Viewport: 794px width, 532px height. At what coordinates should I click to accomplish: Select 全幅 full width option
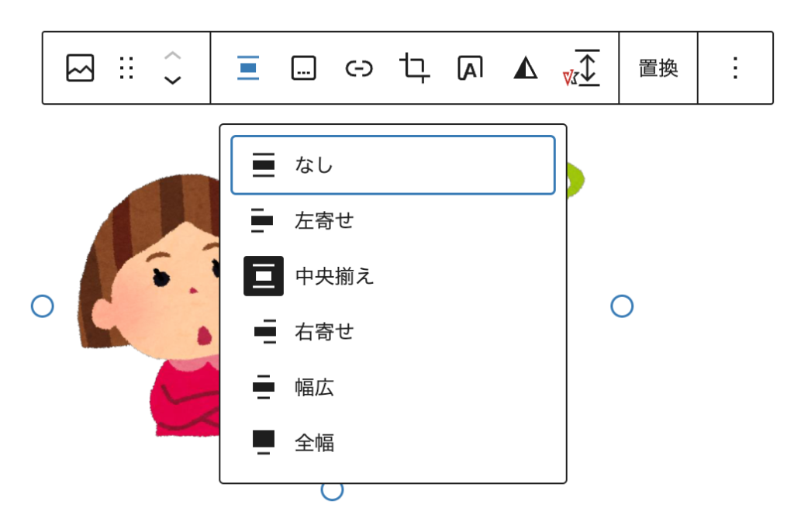pyautogui.click(x=393, y=443)
